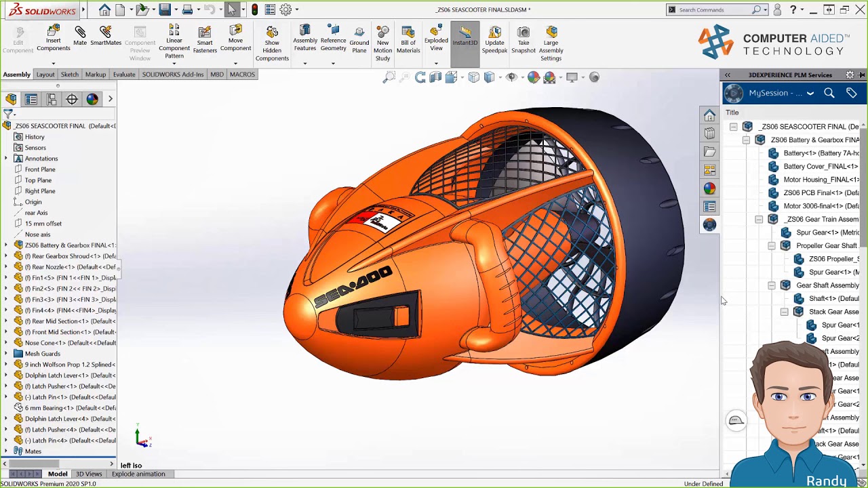This screenshot has height=488, width=868.
Task: Click Smart Fasteners tool
Action: (205, 40)
